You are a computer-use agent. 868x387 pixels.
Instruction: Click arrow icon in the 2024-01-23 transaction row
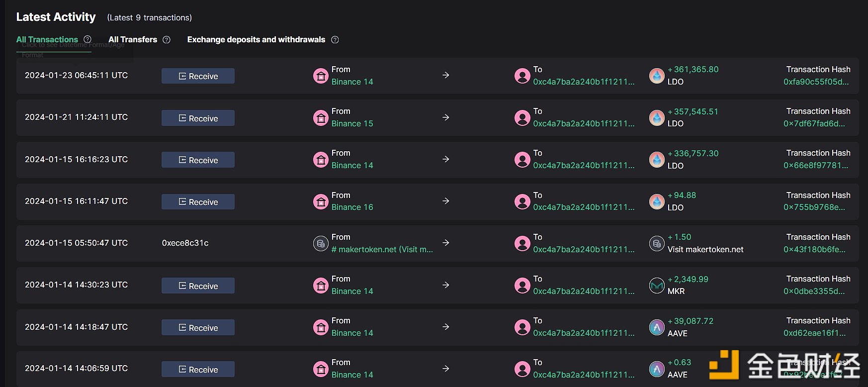(446, 75)
